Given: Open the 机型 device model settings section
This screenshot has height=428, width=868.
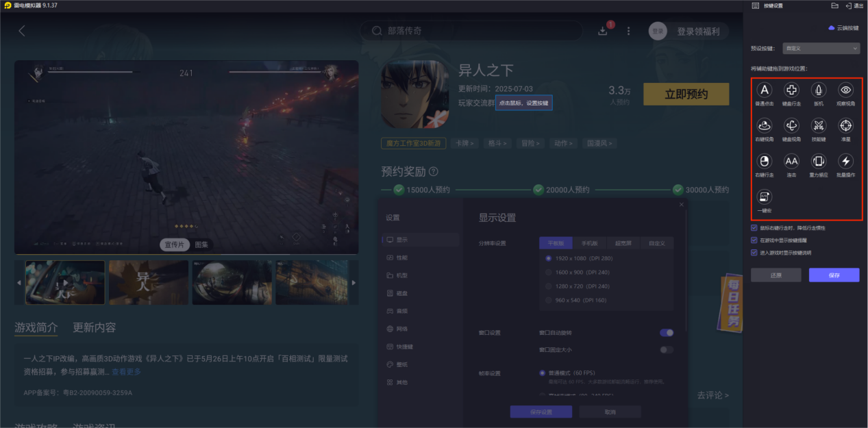Looking at the screenshot, I should pos(421,275).
